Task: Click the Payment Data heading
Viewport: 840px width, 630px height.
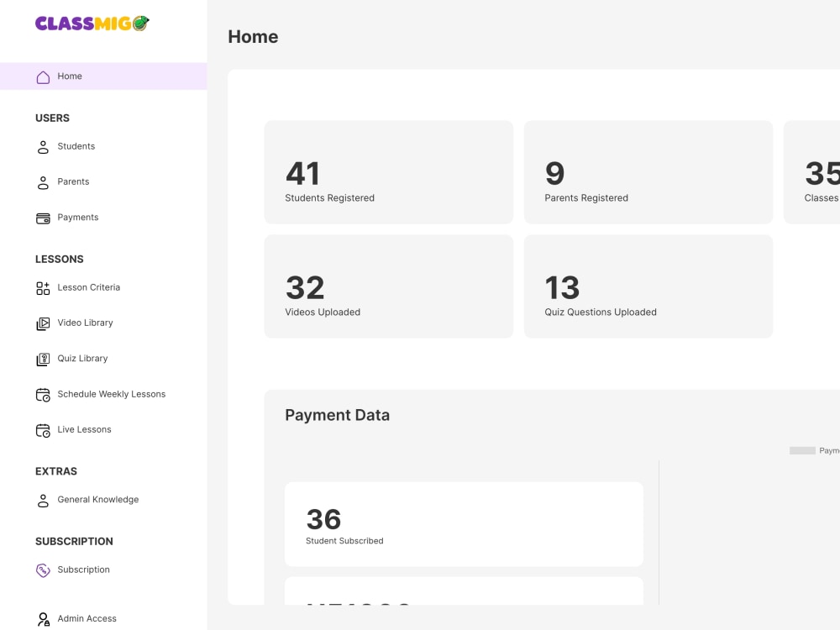Action: [x=338, y=415]
